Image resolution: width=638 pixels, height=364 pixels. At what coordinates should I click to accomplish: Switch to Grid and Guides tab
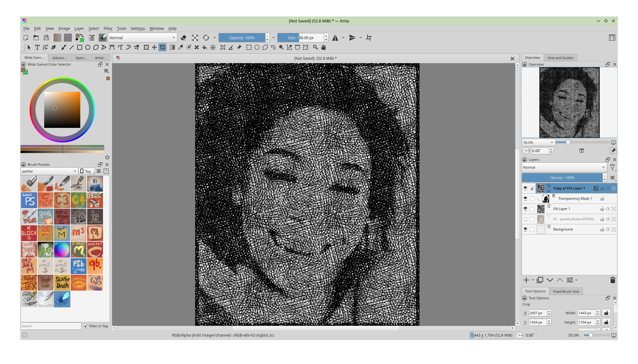(560, 58)
